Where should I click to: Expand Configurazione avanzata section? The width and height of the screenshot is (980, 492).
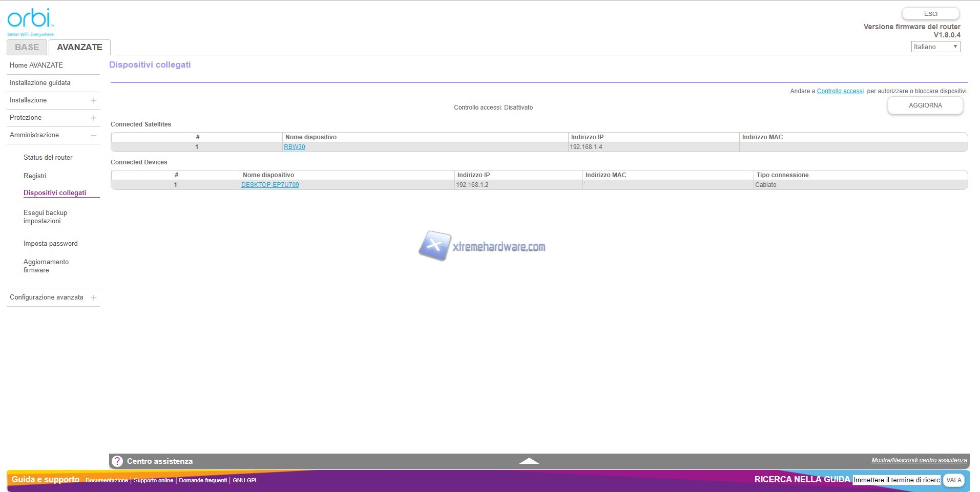(93, 298)
